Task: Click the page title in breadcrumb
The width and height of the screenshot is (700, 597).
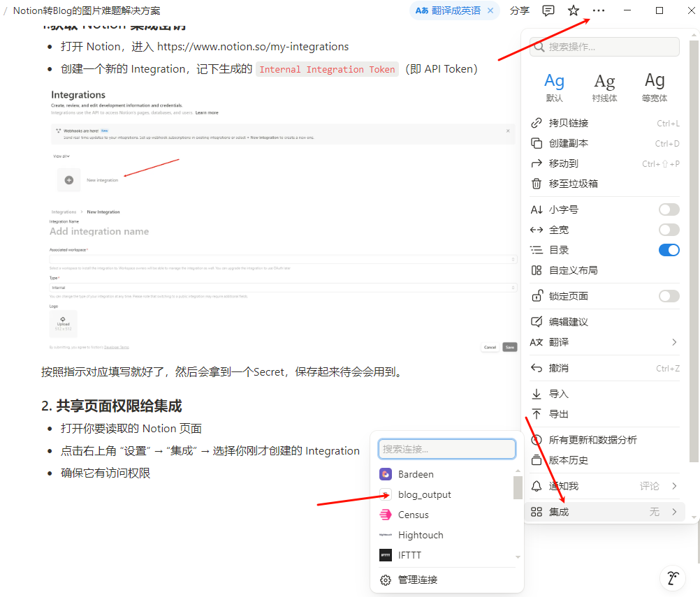Action: point(87,10)
